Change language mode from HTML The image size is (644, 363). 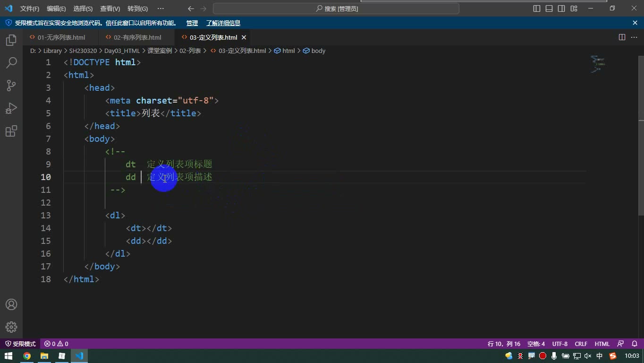pos(602,344)
